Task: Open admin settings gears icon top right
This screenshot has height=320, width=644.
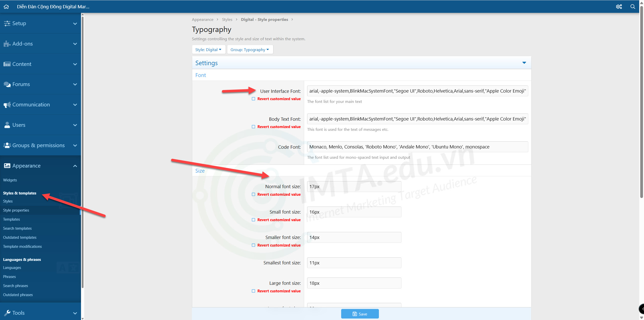Action: coord(619,7)
